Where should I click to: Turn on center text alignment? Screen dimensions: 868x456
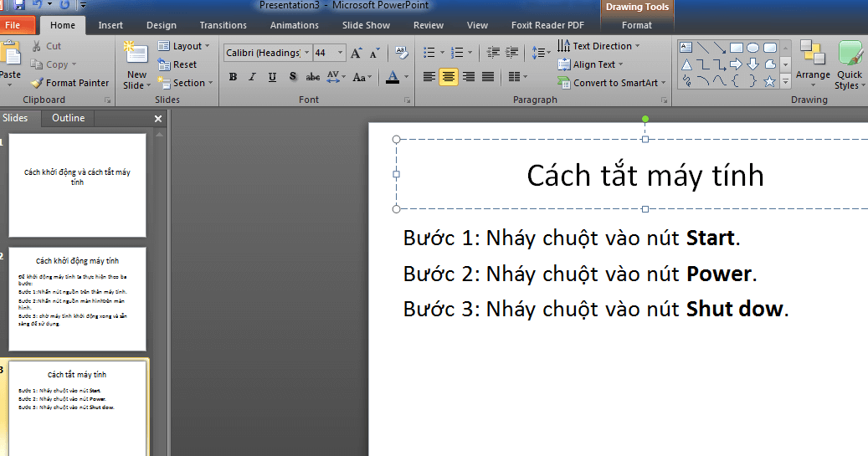click(x=449, y=77)
